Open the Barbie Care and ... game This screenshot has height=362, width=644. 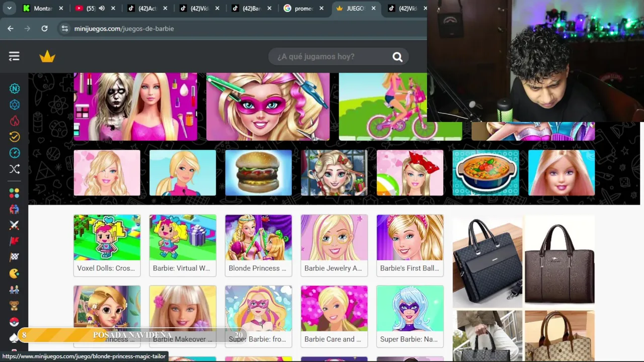coord(334,316)
